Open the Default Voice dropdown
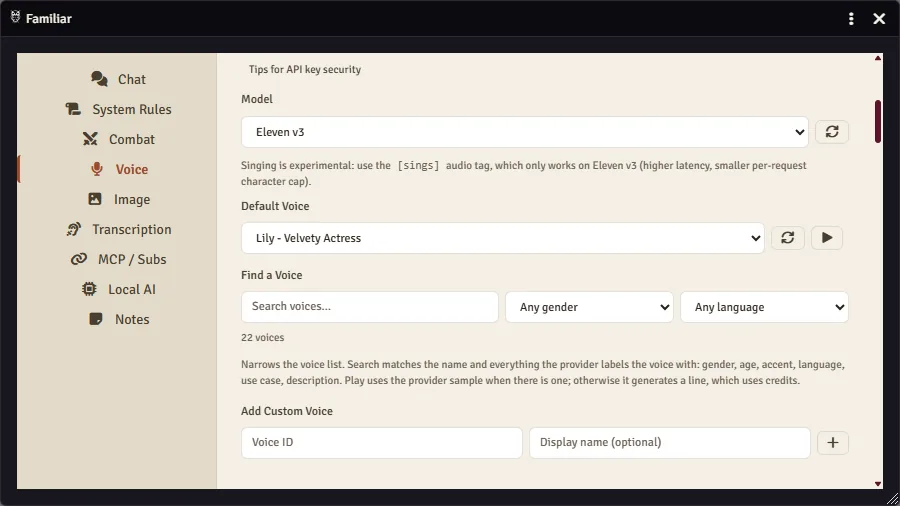The width and height of the screenshot is (900, 506). tap(503, 238)
